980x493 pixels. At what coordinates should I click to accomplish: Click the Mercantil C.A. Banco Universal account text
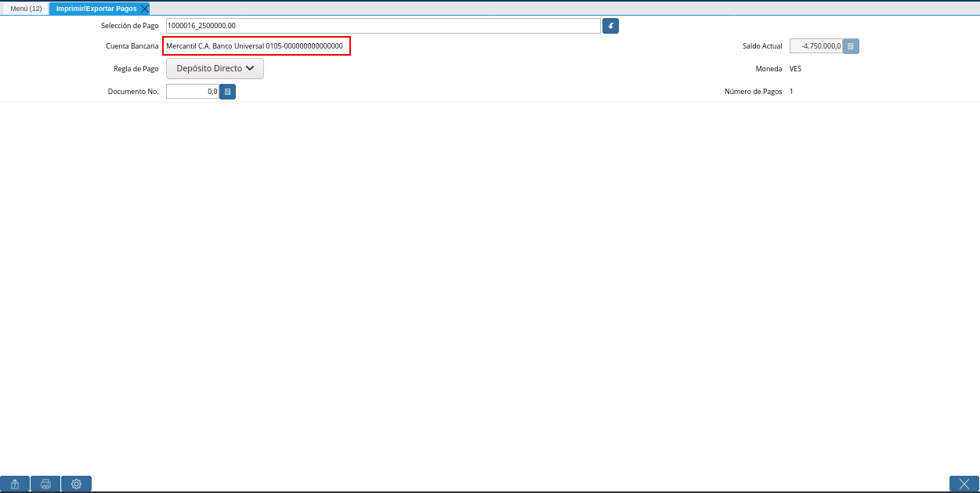[x=255, y=46]
